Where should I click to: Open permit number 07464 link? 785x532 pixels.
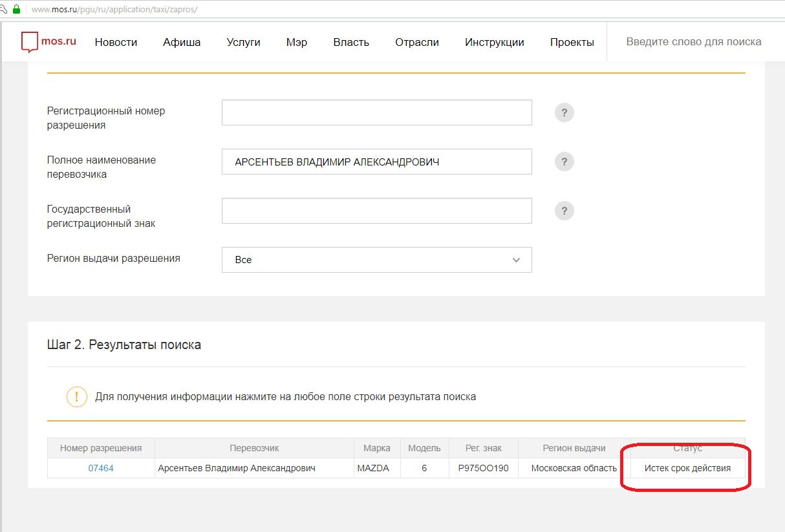(101, 468)
